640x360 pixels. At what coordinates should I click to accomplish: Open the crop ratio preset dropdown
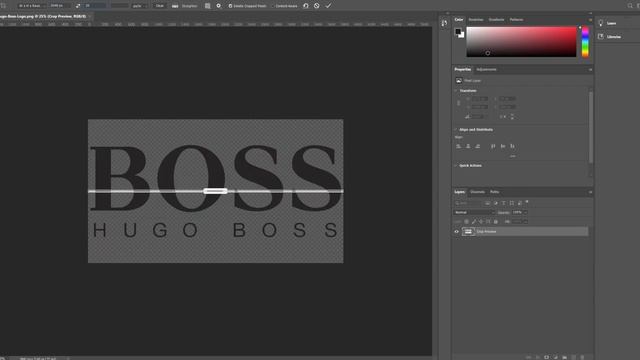click(x=32, y=6)
